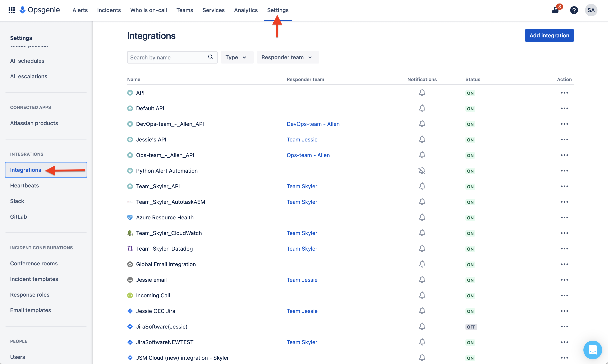Open the Who is on-call menu
608x364 pixels.
pos(149,10)
